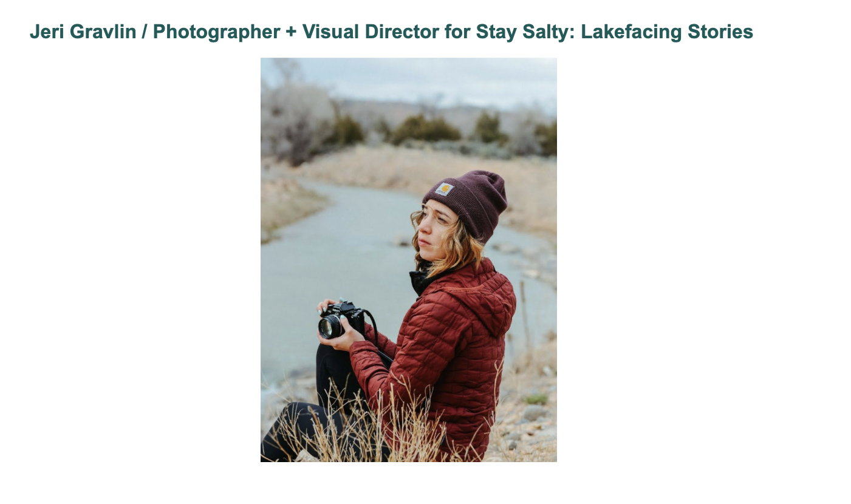851x504 pixels.
Task: Click the camera held in the photo
Action: click(341, 320)
